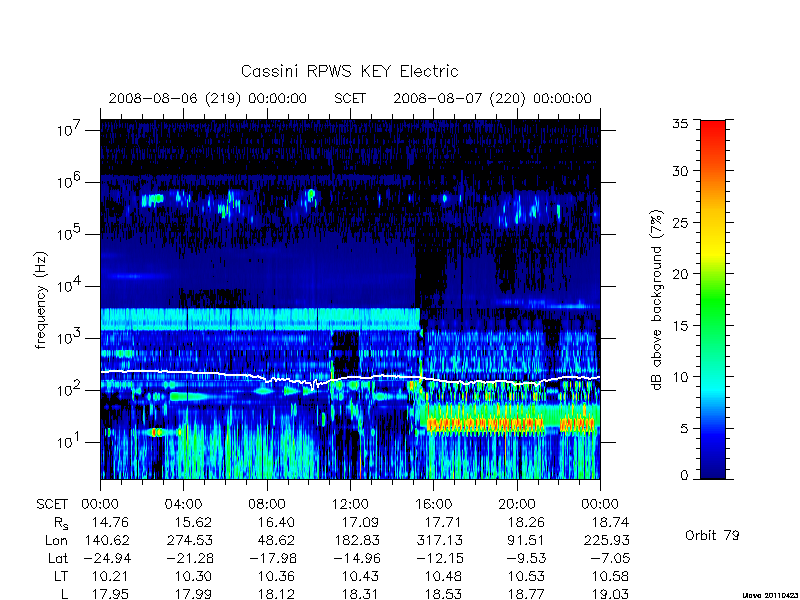Click the Lat row label
This screenshot has width=800, height=600.
click(x=58, y=558)
